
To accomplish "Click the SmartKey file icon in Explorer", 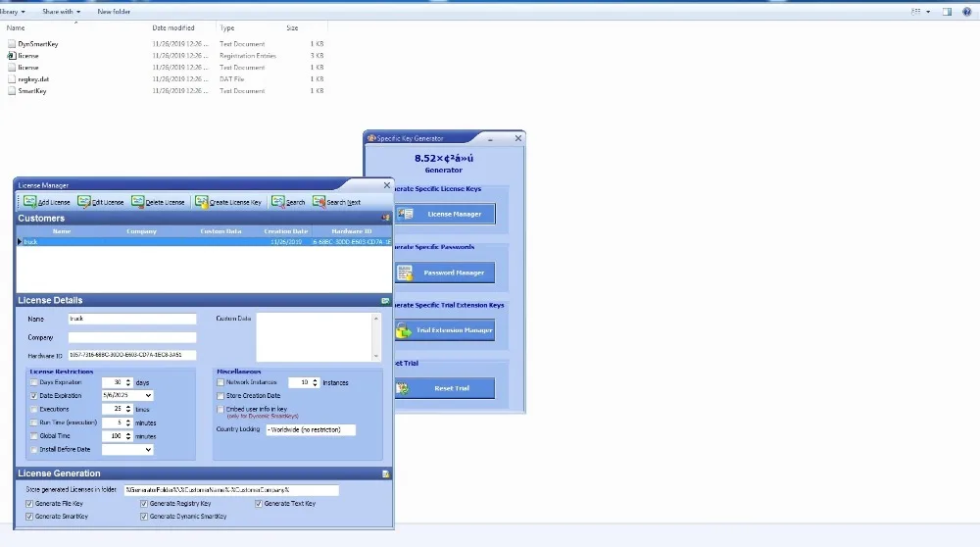I will click(11, 90).
